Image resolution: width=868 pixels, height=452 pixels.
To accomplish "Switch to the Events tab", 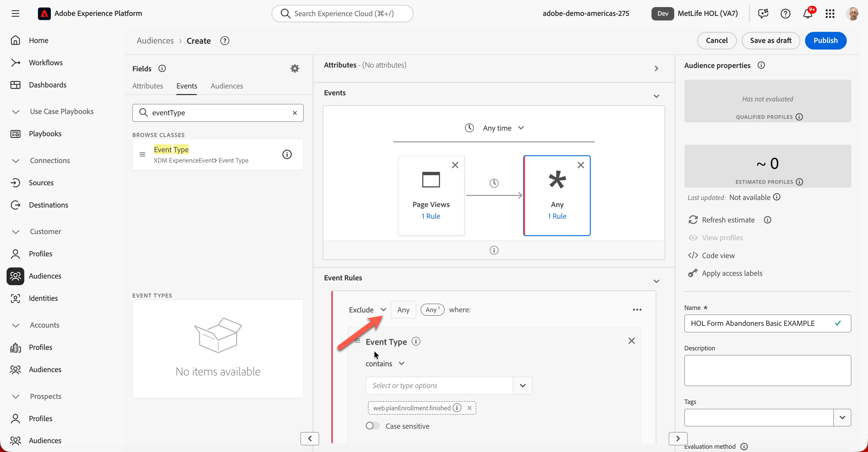I will coord(187,86).
